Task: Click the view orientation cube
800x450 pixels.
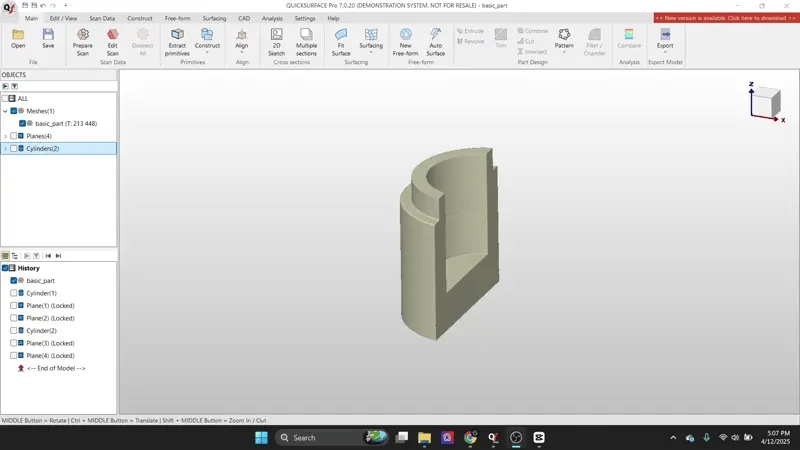Action: (767, 102)
